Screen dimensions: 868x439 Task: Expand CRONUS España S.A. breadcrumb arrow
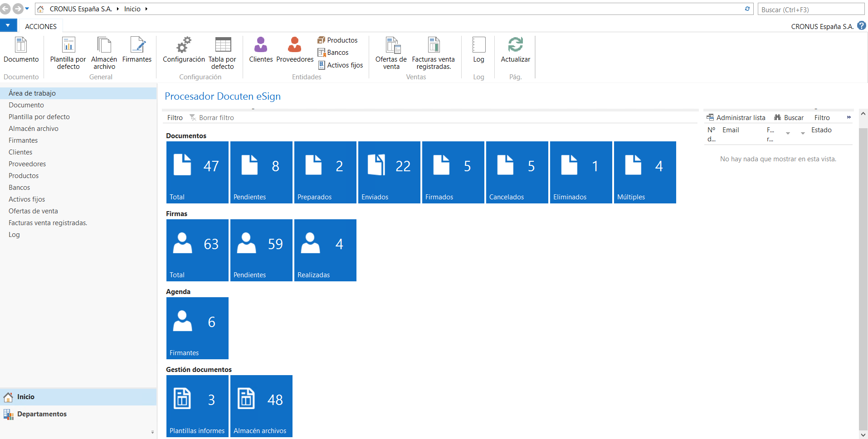pos(117,9)
